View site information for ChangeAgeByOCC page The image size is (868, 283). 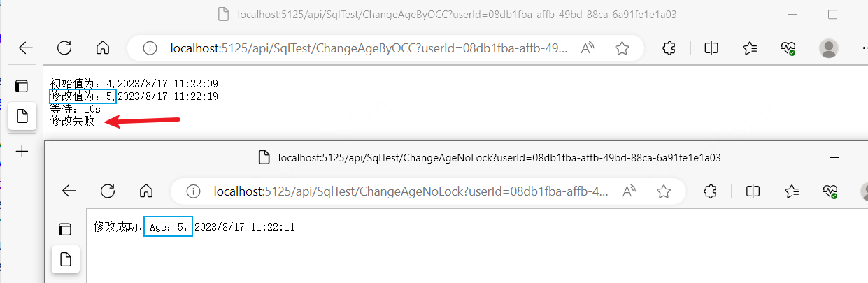[150, 48]
